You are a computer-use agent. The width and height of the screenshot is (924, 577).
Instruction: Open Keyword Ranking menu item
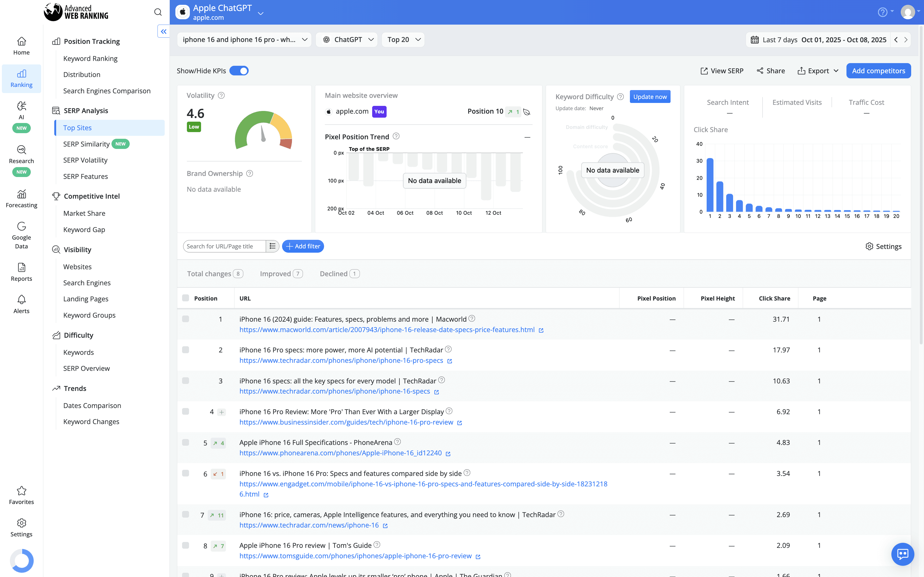pos(90,58)
